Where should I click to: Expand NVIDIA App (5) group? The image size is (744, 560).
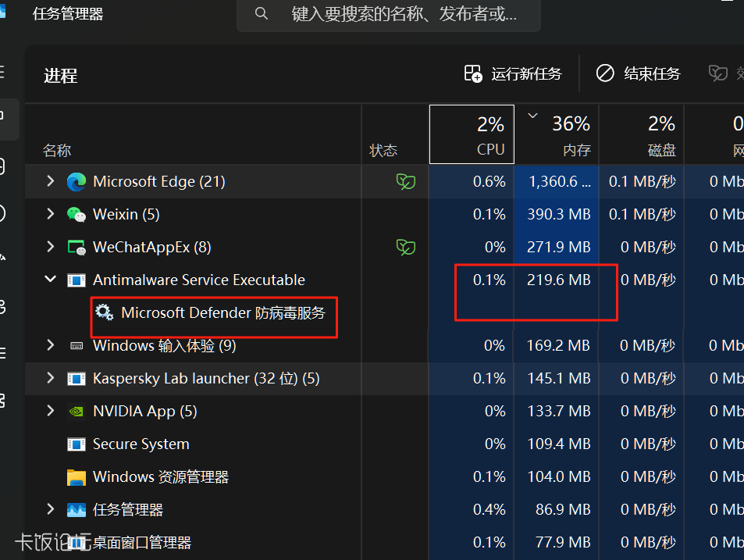51,411
